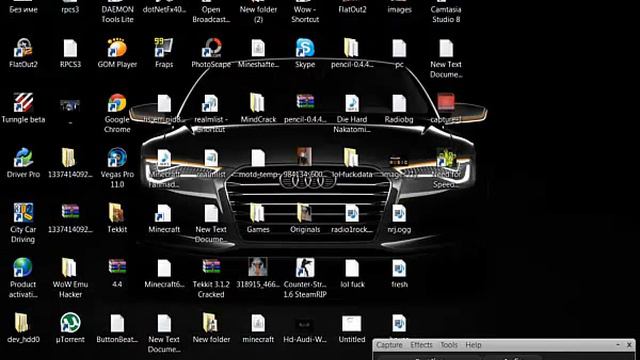Open the MindCrack folder
The height and width of the screenshot is (360, 640).
(258, 103)
